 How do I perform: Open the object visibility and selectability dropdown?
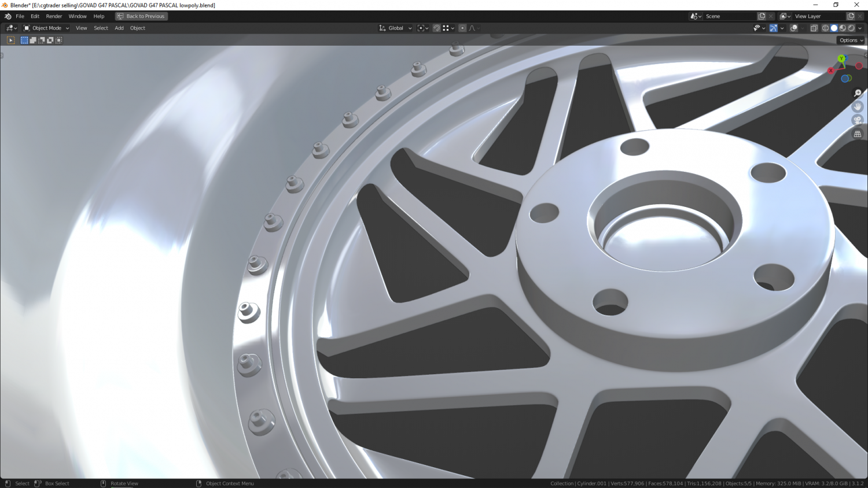coord(759,28)
